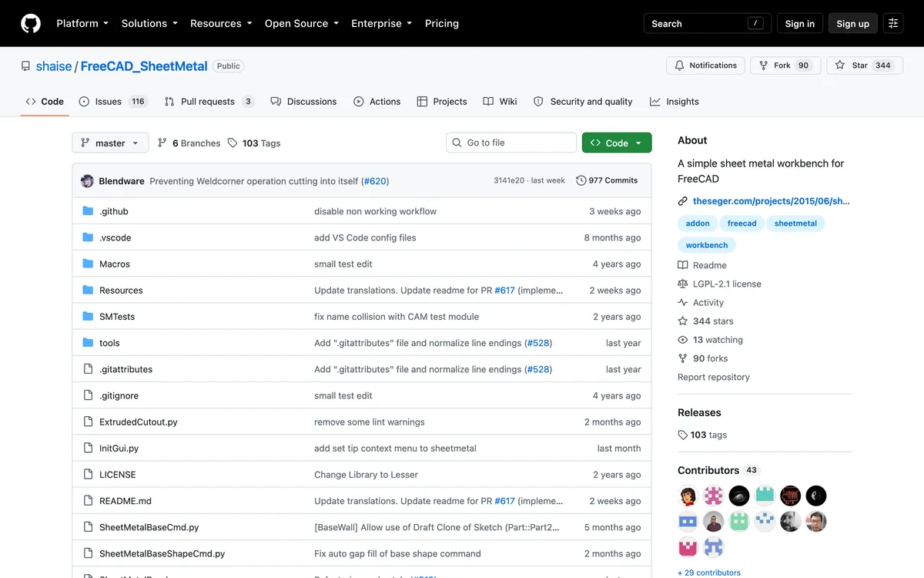Click Report repository link
924x578 pixels.
coord(713,377)
